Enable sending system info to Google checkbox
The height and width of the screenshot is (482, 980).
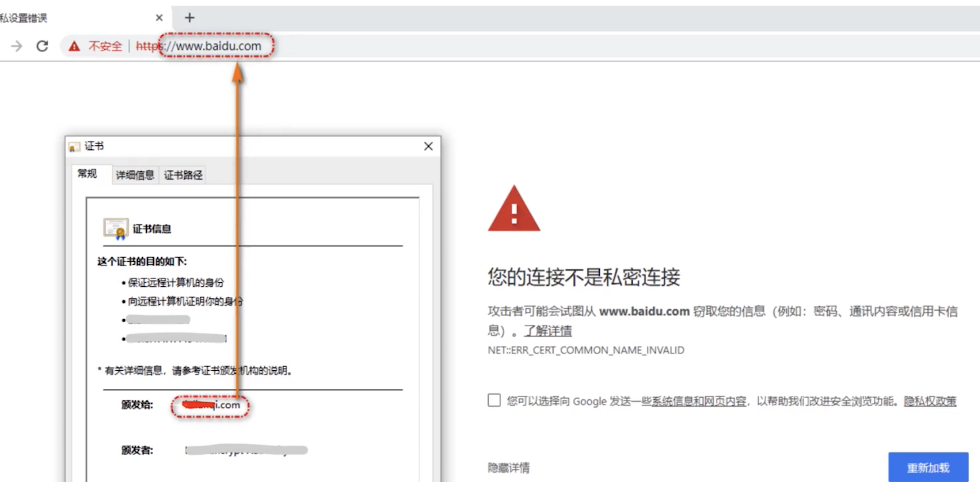(494, 400)
